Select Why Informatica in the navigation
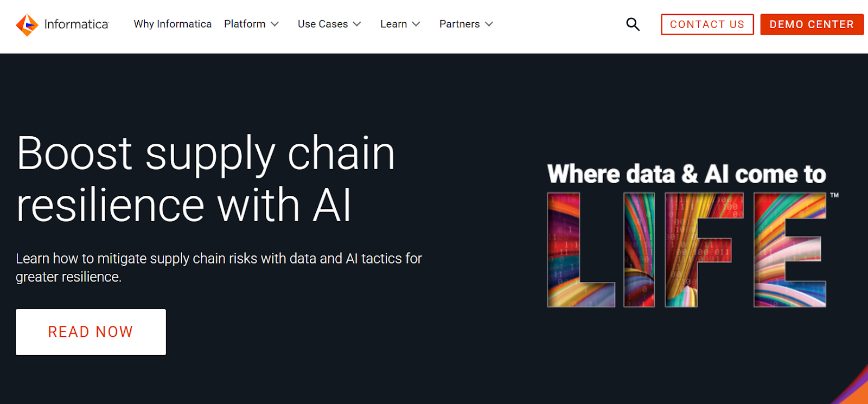868x404 pixels. pyautogui.click(x=173, y=24)
